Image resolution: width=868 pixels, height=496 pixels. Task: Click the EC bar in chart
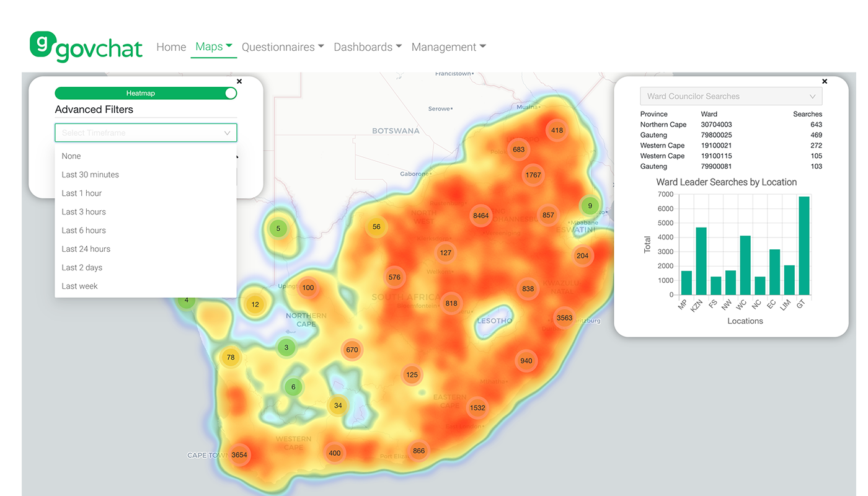click(x=774, y=272)
